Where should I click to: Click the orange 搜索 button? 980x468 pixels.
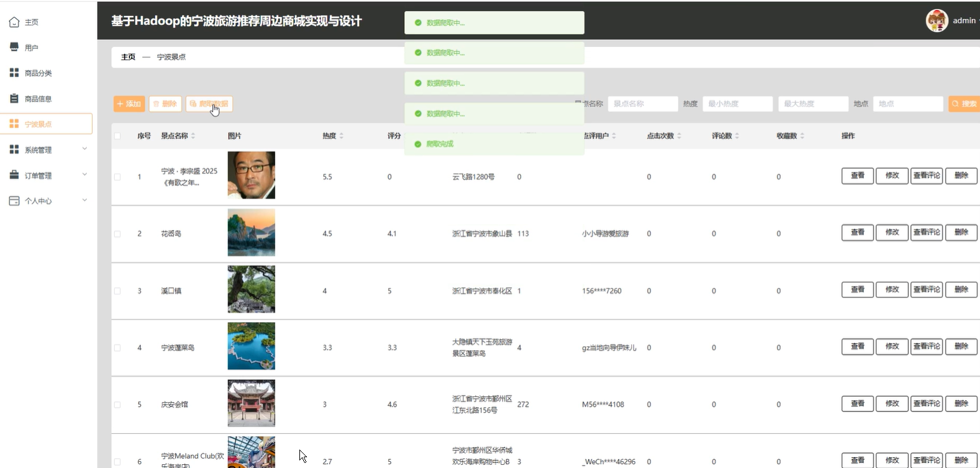coord(964,104)
